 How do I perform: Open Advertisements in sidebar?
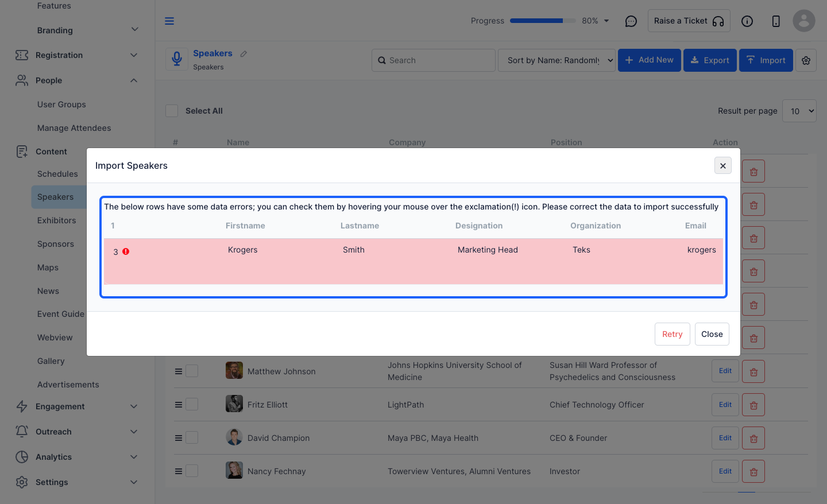tap(68, 385)
